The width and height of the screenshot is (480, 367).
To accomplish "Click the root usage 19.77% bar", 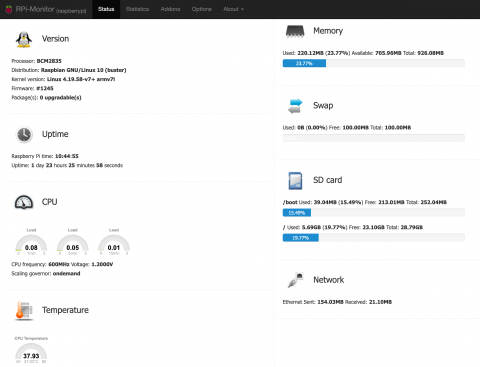I will [x=374, y=238].
